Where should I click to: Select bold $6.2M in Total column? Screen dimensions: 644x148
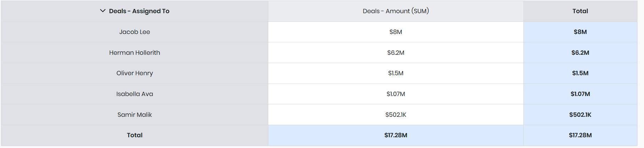[x=580, y=53]
